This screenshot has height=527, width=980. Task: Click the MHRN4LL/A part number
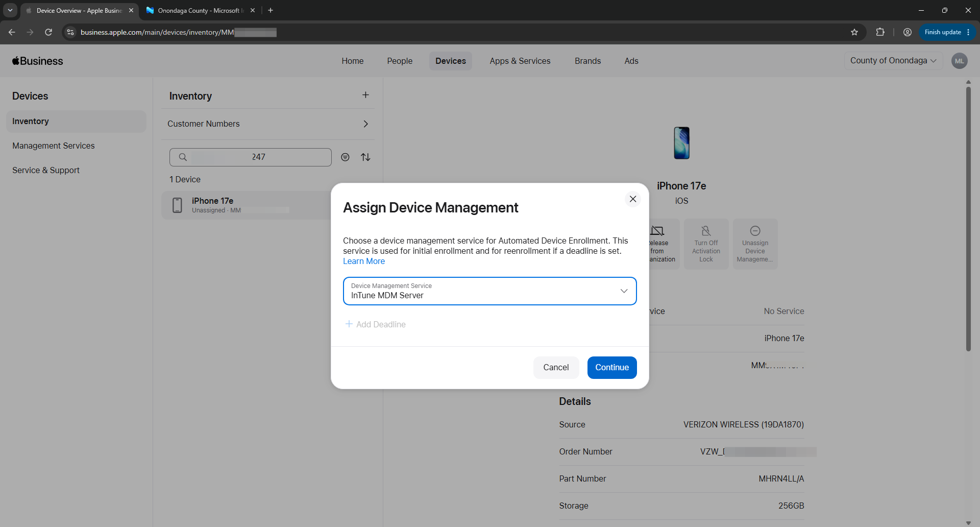point(781,479)
